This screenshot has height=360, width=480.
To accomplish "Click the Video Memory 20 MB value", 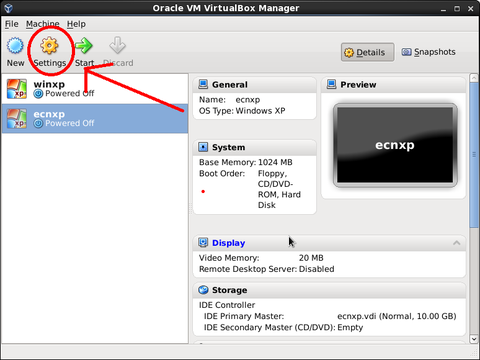I will pyautogui.click(x=311, y=258).
